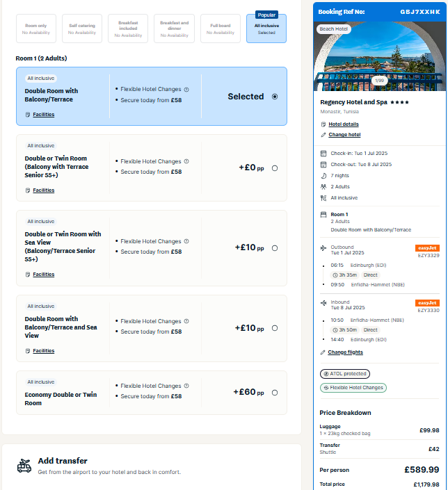Click the bed icon beside Room 1

[323, 214]
